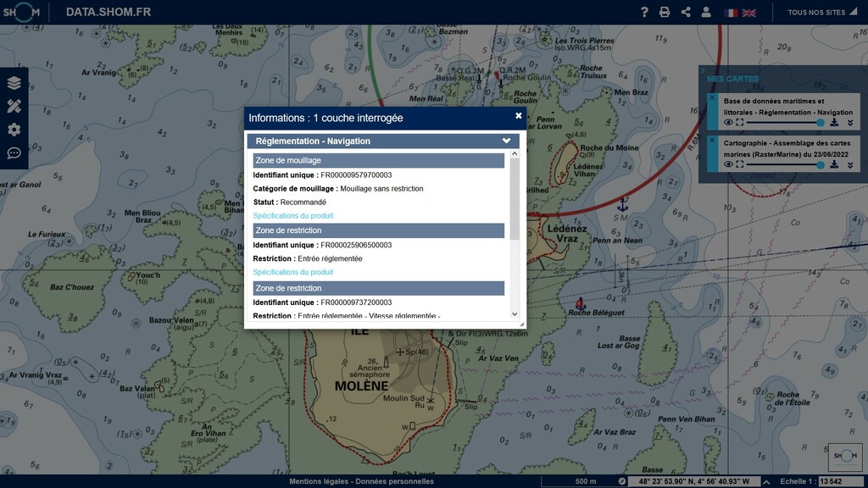Open the Tous nos sites dropdown

(821, 12)
